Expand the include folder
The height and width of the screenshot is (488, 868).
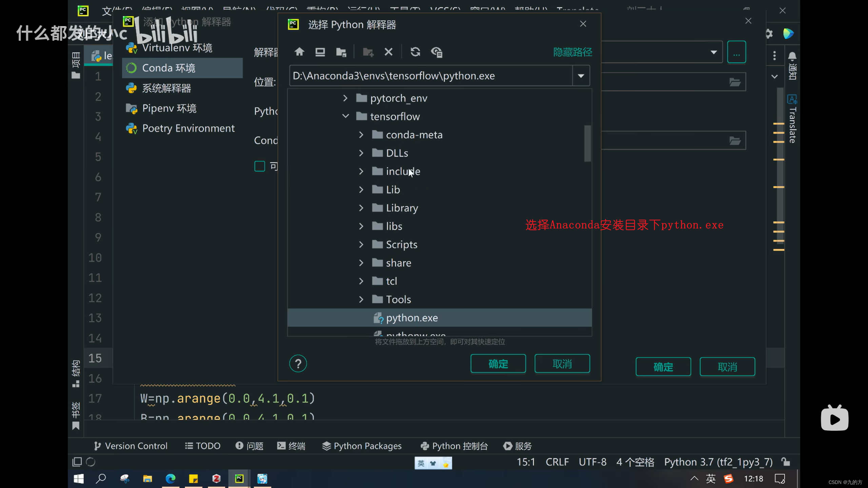(x=361, y=171)
